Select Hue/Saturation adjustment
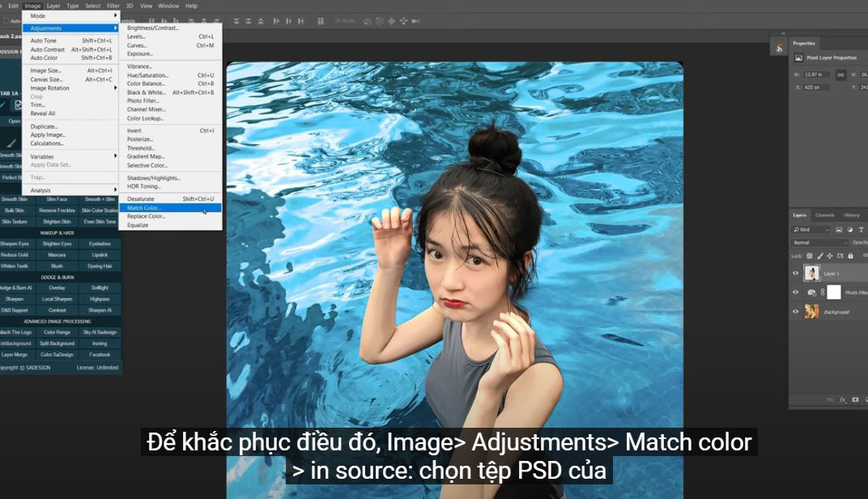Screen dimensions: 868x499 click(171, 75)
